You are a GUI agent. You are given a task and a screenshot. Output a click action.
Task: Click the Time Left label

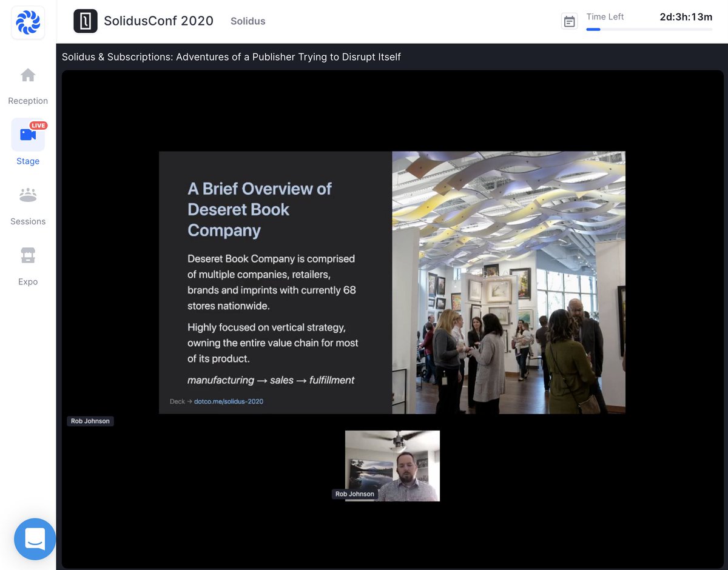click(x=605, y=17)
